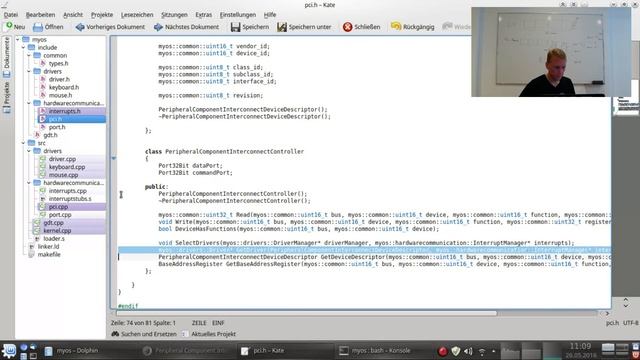Image resolution: width=640 pixels, height=360 pixels.
Task: Click the Zeile 74 position indicator
Action: coord(143,323)
